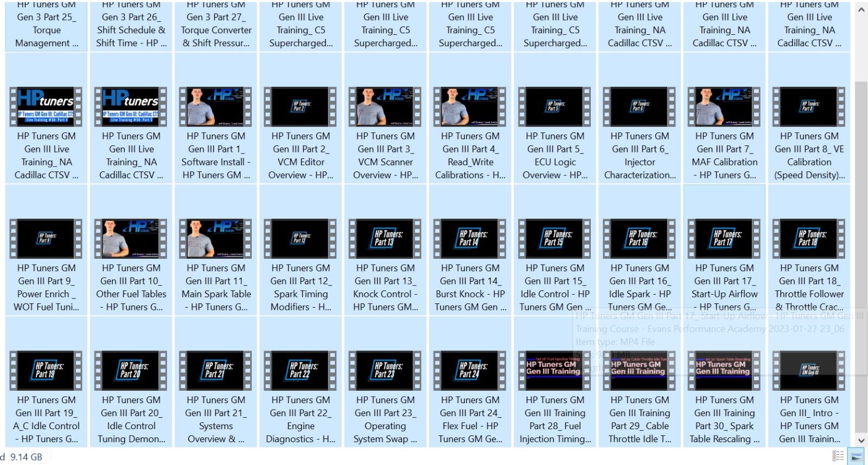Select the Part 1 Software Install video thumbnail
Image resolution: width=868 pixels, height=465 pixels.
tap(215, 107)
